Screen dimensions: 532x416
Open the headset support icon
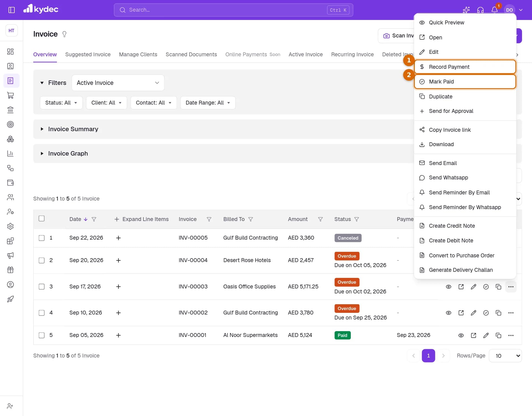point(480,10)
